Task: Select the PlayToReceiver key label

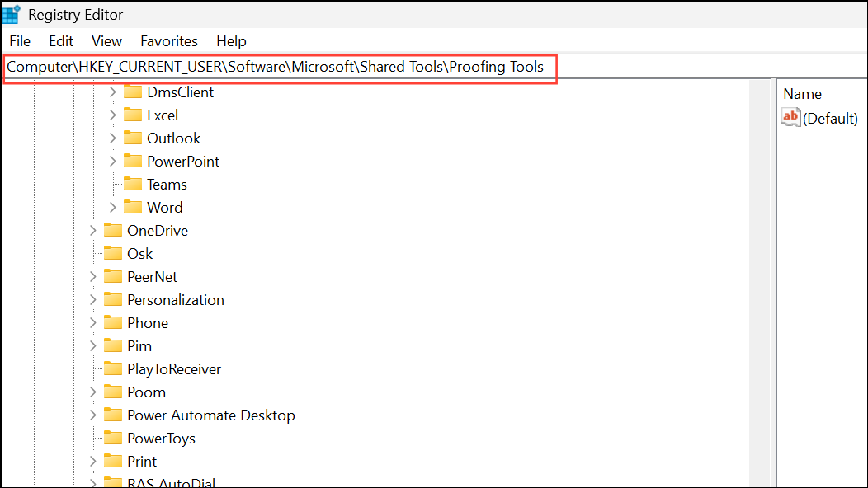Action: (x=174, y=369)
